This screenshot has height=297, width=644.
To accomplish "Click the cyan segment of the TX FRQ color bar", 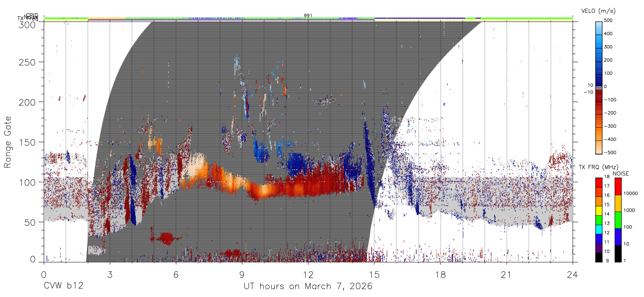I will [x=598, y=229].
